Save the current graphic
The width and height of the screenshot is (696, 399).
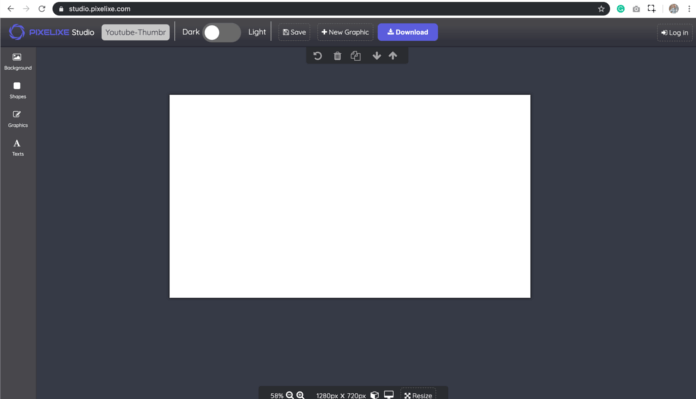pos(294,32)
